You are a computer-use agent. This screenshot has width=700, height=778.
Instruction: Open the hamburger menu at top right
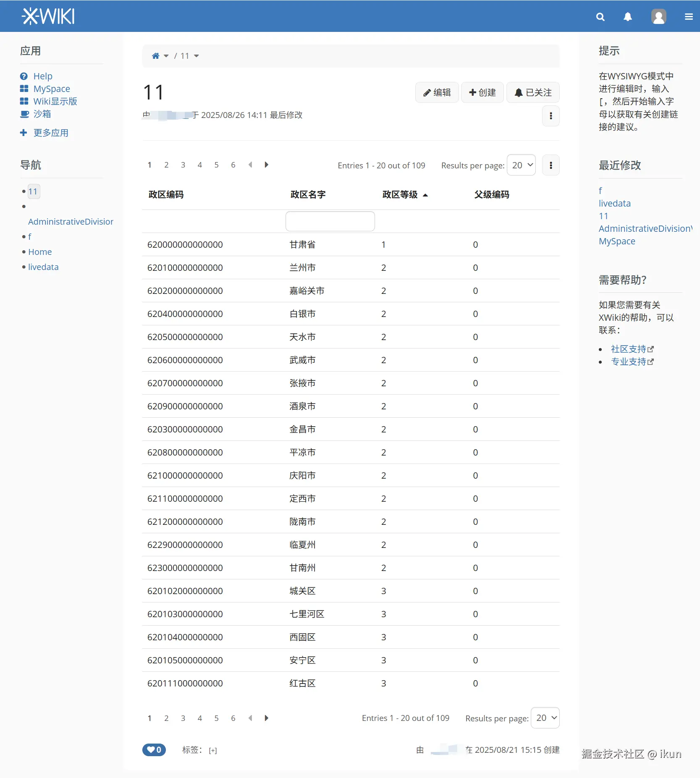(689, 16)
